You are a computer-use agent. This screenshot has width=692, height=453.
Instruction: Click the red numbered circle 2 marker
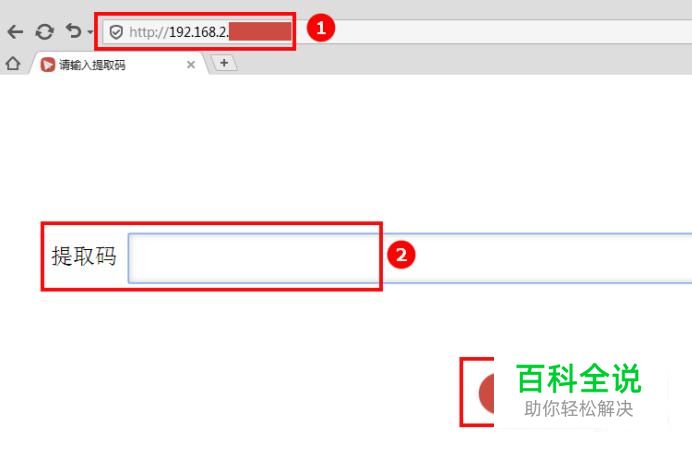tap(401, 255)
